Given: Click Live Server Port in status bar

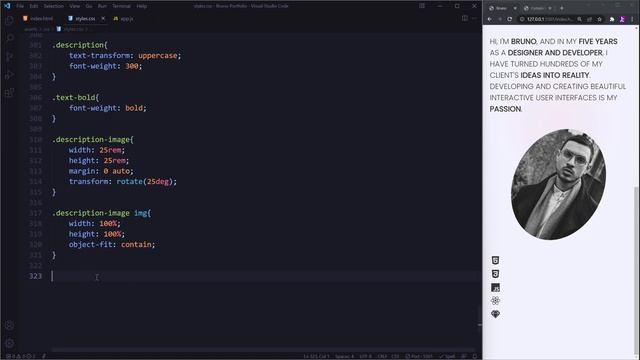Looking at the screenshot, I should [419, 356].
